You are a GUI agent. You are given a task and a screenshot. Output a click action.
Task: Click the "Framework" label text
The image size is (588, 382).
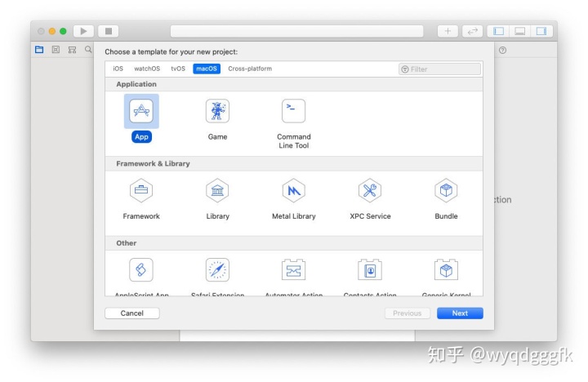pyautogui.click(x=141, y=216)
